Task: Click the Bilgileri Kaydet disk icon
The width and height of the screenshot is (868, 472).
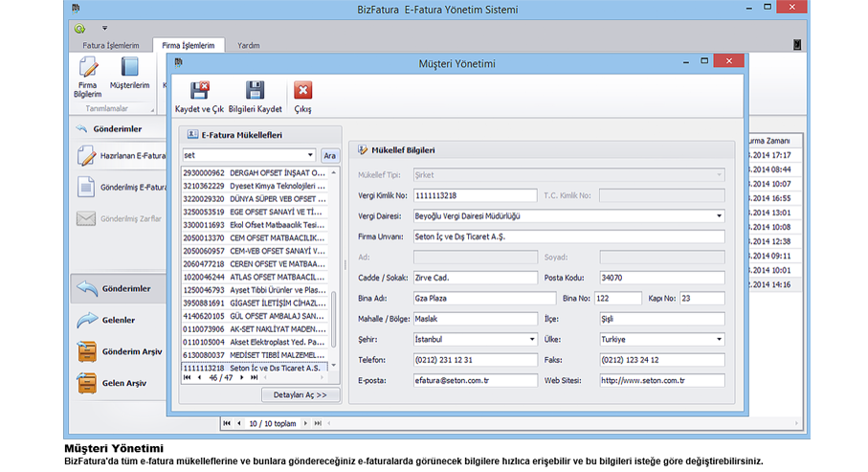Action: click(x=255, y=91)
